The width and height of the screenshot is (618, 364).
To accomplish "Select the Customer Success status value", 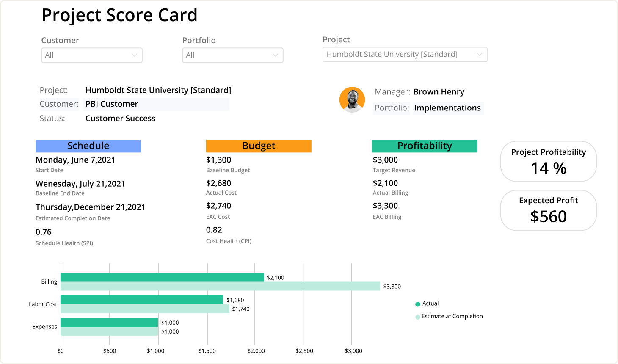I will click(120, 118).
